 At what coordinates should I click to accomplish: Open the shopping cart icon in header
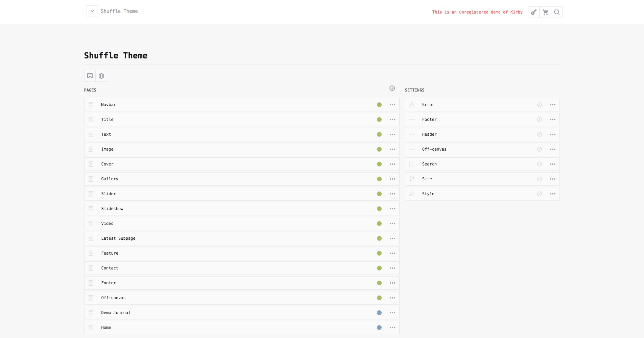(545, 12)
